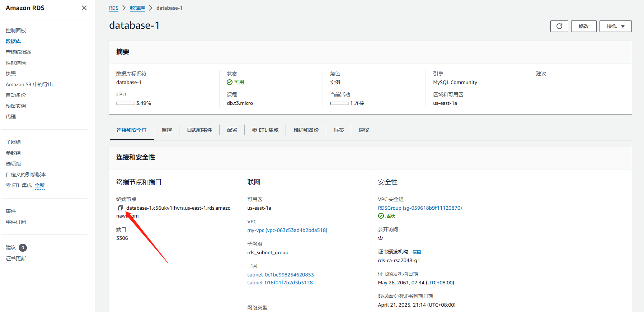
Task: Open the 操作 actions dropdown
Action: (615, 26)
